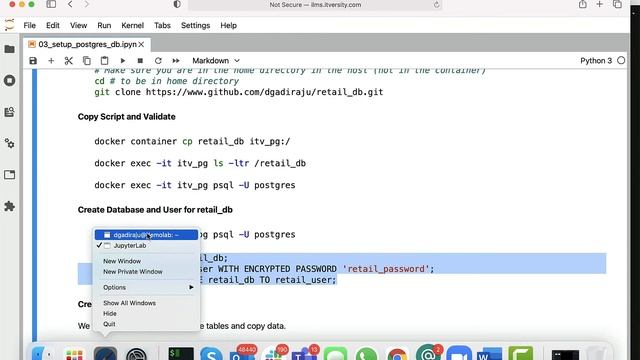Choose Quit in dock menu
640x360 pixels.
(x=109, y=324)
